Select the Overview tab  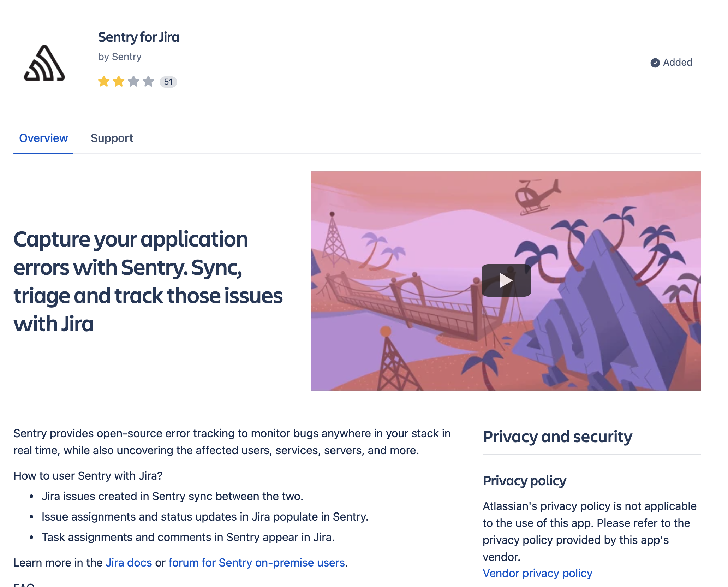tap(43, 138)
